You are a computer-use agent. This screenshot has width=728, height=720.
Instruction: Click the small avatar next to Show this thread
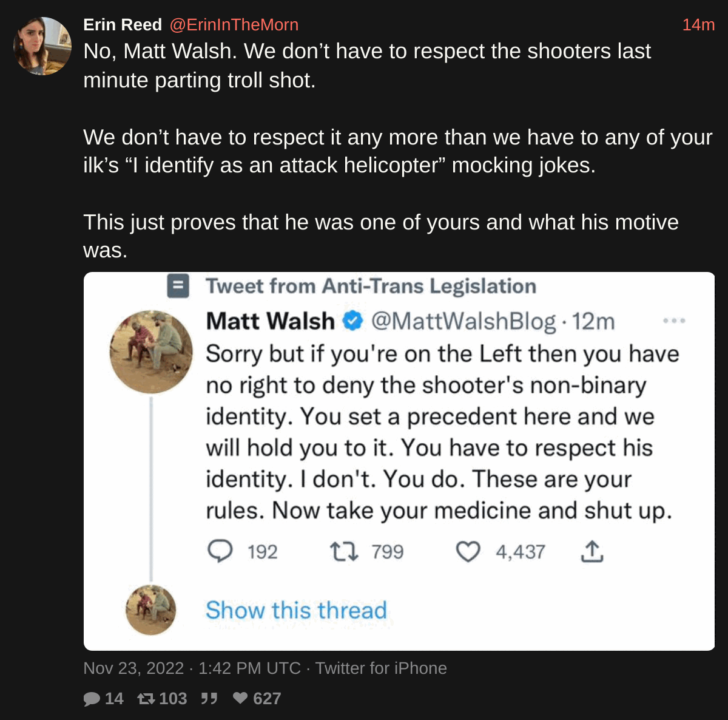tap(150, 610)
